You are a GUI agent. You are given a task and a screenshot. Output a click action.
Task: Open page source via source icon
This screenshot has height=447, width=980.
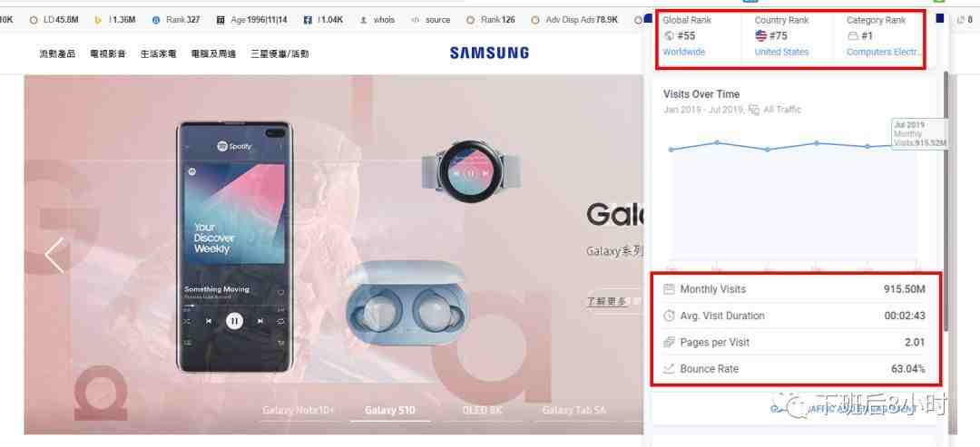415,20
